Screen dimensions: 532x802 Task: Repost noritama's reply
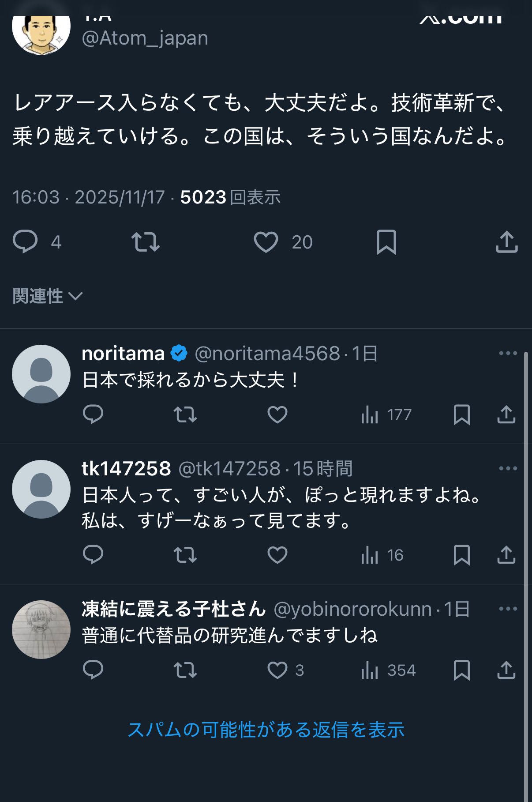185,414
